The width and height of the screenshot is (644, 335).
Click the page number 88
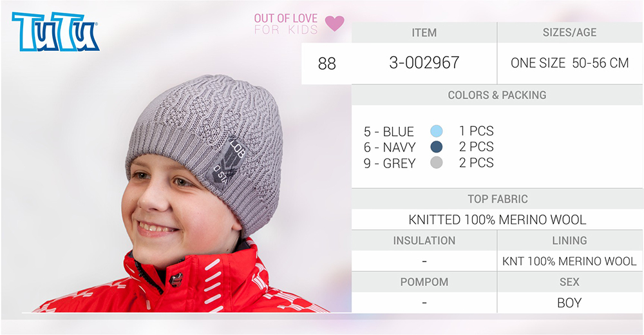[x=327, y=64]
